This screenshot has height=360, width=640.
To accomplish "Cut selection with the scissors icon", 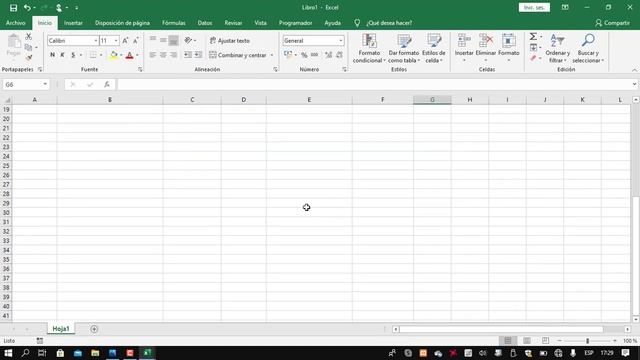I will point(29,37).
